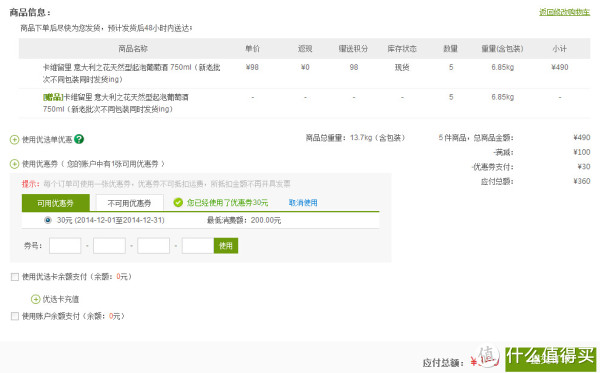Screen dimensions: 600x373
Task: Click the '单价' column header
Action: [x=252, y=49]
